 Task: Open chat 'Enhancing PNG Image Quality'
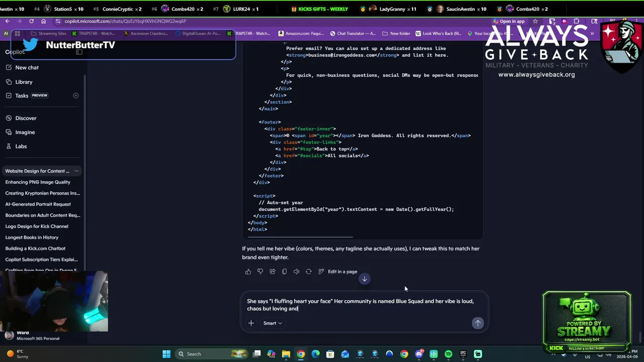(x=38, y=182)
